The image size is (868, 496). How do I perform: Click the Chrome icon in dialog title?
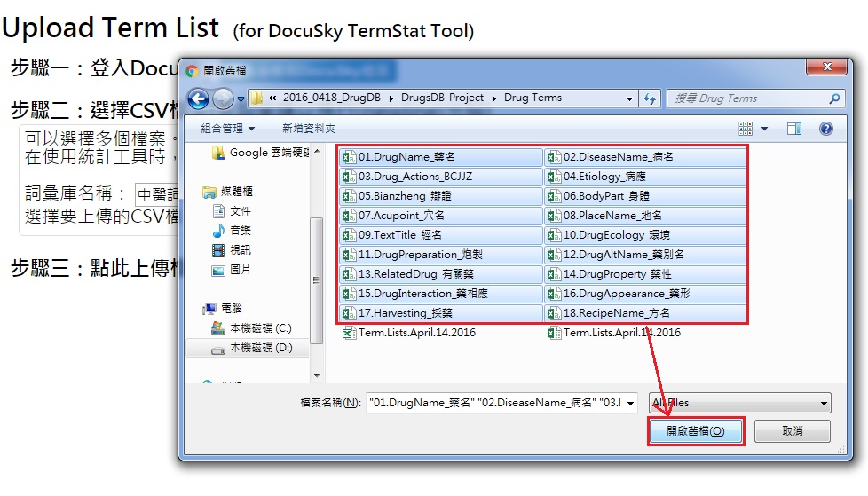point(192,71)
